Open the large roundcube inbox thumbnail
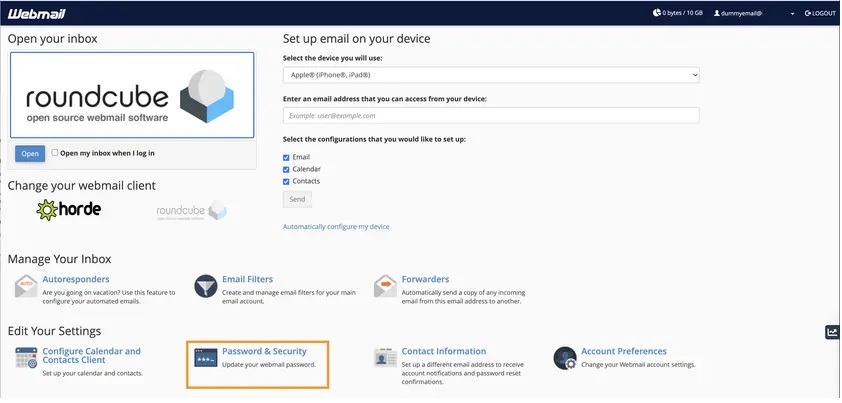 click(x=132, y=95)
